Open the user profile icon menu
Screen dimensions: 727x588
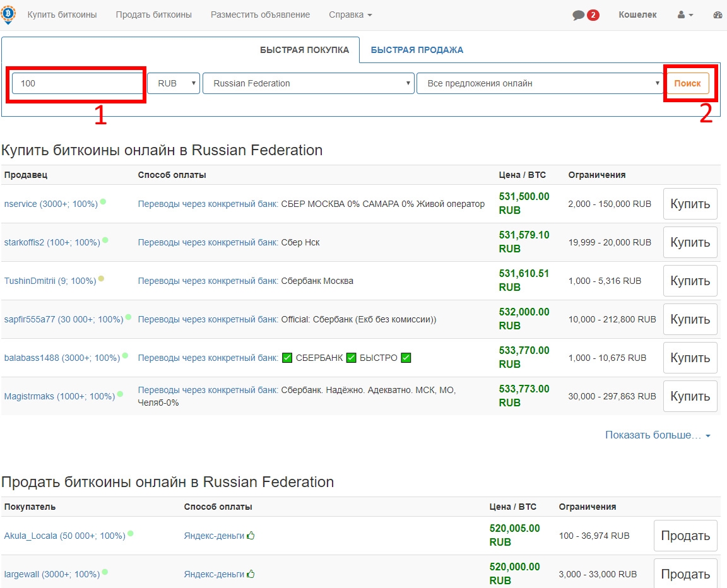685,15
